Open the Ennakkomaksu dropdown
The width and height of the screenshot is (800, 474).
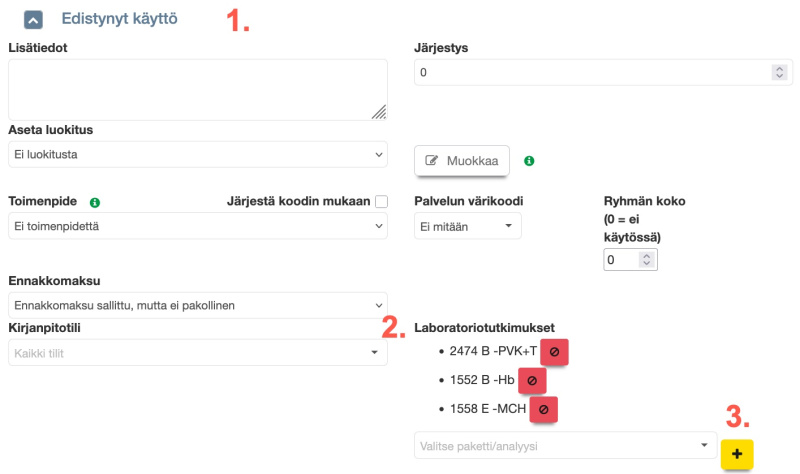click(197, 305)
